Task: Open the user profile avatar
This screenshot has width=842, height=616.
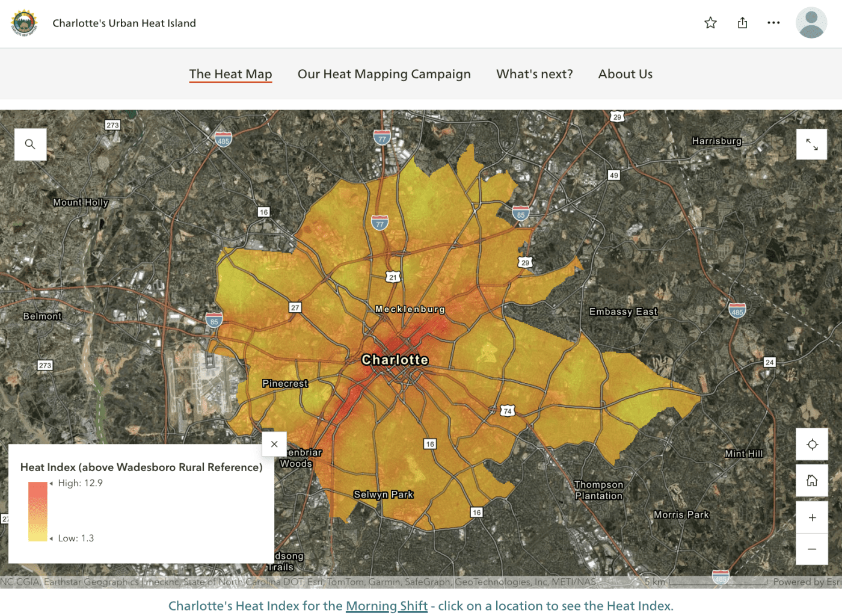Action: pyautogui.click(x=811, y=23)
